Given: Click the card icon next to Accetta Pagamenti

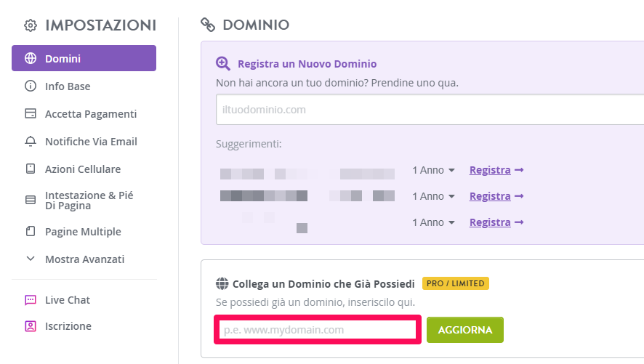Looking at the screenshot, I should [31, 113].
